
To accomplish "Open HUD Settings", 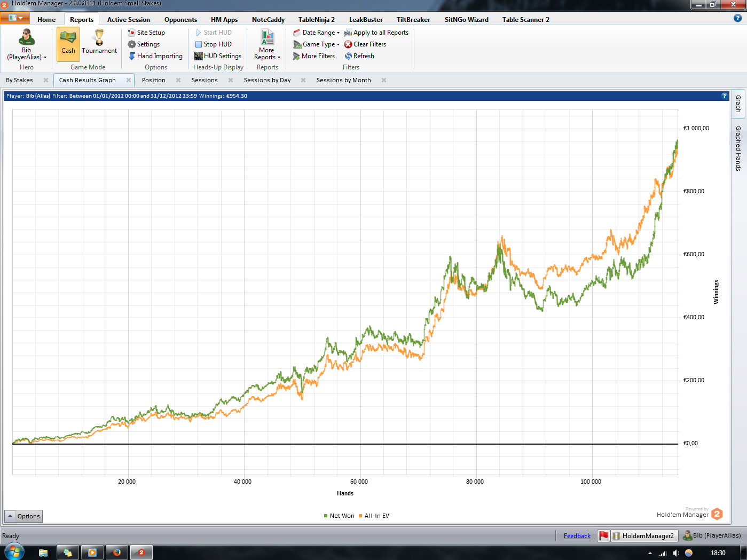I will coord(218,56).
